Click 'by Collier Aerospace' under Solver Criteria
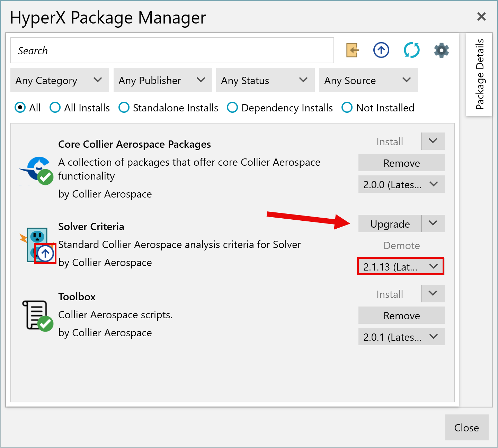The height and width of the screenshot is (448, 498). click(105, 263)
